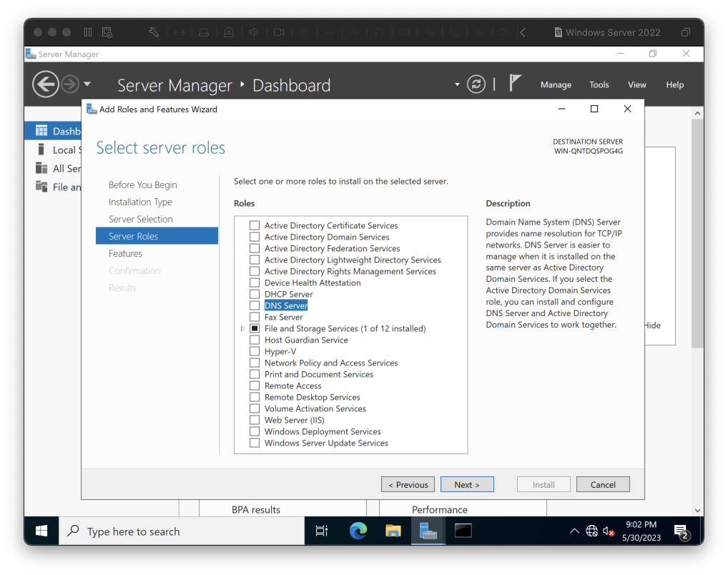
Task: Select Network Policy and Access Services text
Action: [x=331, y=363]
